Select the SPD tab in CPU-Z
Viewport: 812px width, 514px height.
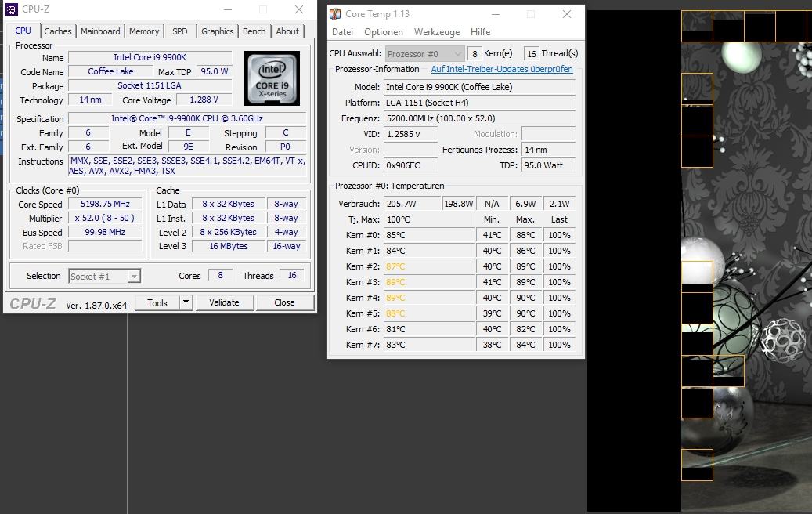point(179,31)
